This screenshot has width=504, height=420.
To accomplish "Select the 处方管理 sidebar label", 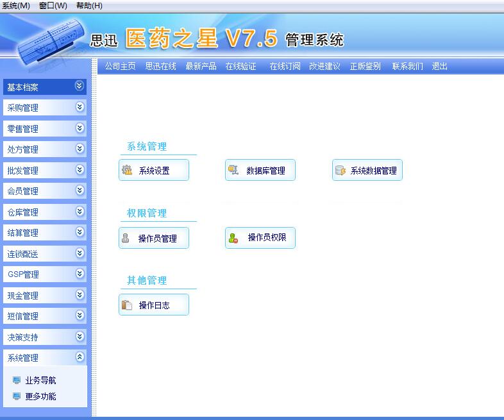I will (x=22, y=149).
